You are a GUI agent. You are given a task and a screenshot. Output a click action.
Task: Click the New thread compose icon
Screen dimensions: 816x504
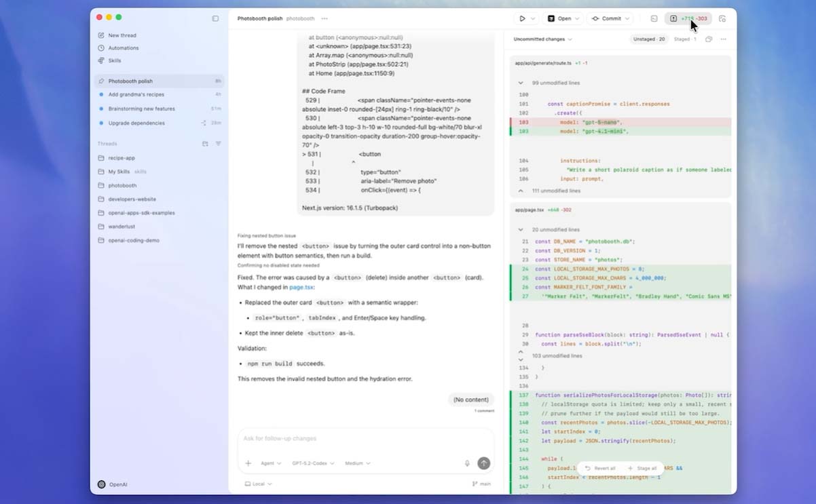pyautogui.click(x=101, y=35)
